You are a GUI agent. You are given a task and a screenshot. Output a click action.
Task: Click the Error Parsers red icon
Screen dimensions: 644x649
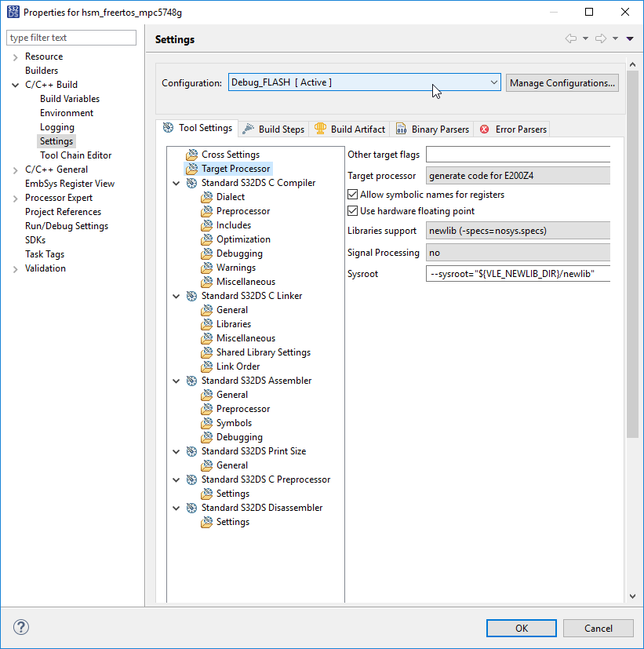point(484,129)
